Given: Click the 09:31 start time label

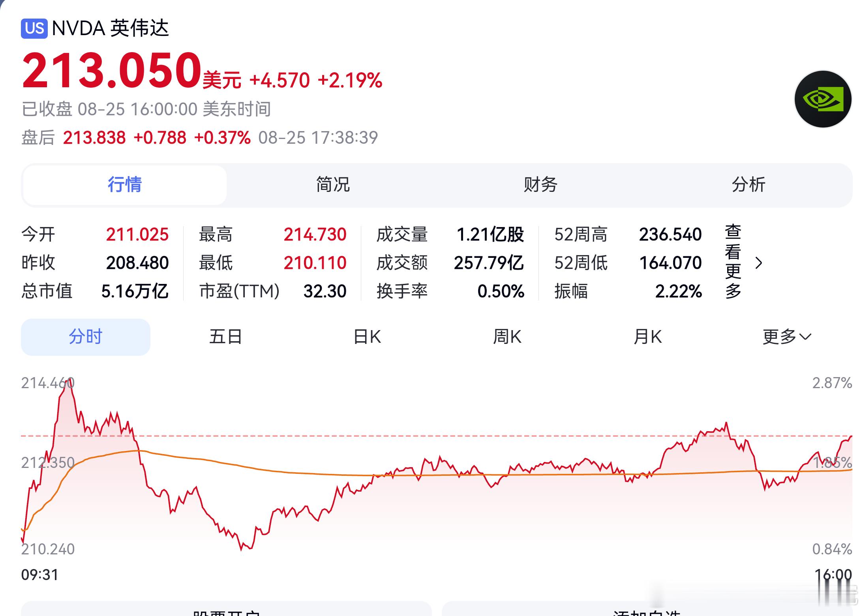Looking at the screenshot, I should (x=40, y=575).
